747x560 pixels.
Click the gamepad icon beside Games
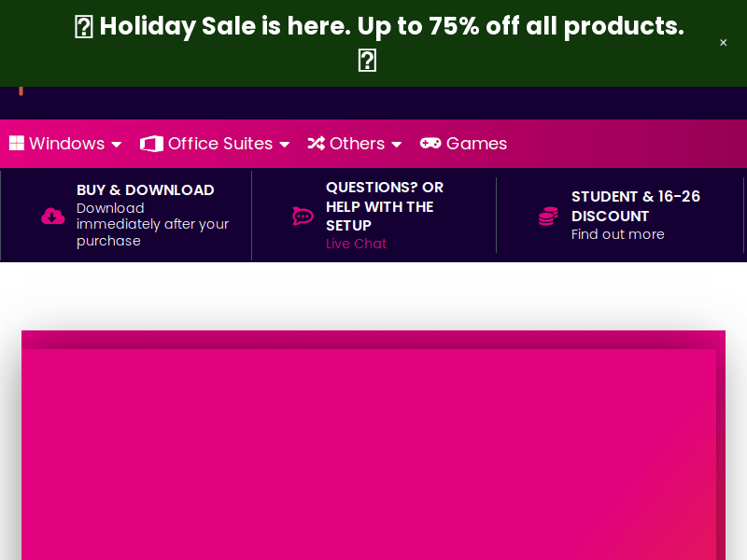430,143
